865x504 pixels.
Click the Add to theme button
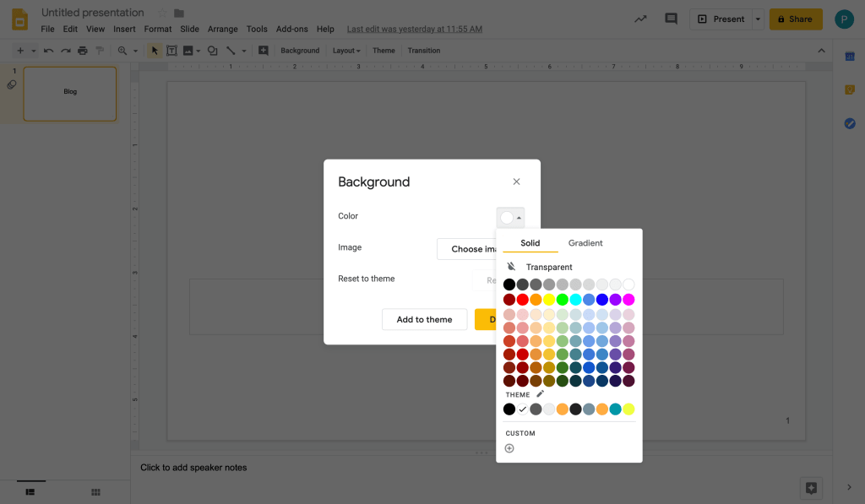tap(424, 319)
